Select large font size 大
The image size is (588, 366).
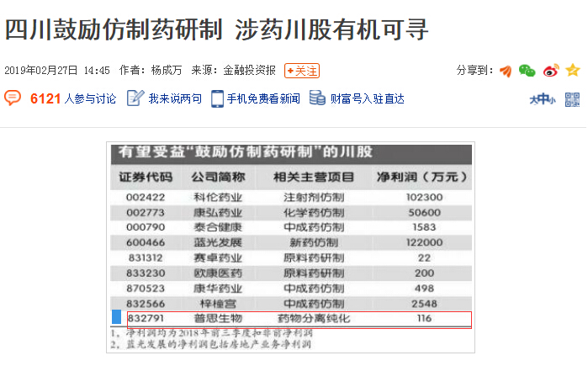tap(534, 100)
